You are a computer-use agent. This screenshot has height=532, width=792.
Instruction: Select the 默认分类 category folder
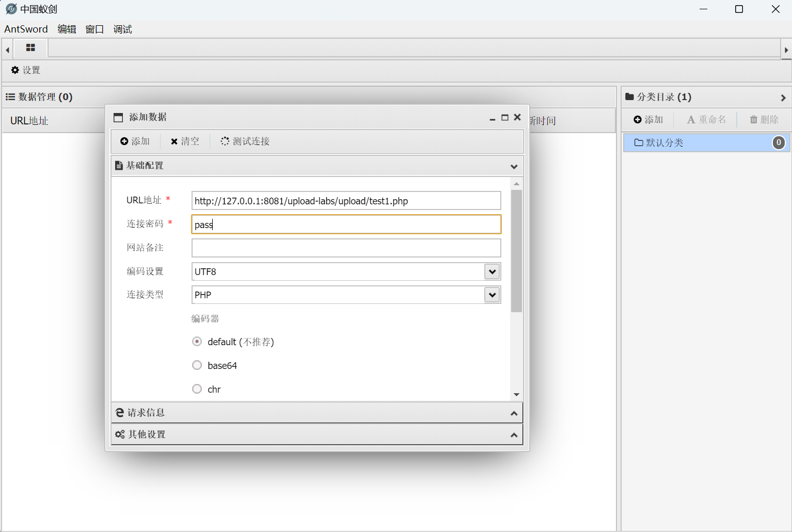(x=706, y=143)
